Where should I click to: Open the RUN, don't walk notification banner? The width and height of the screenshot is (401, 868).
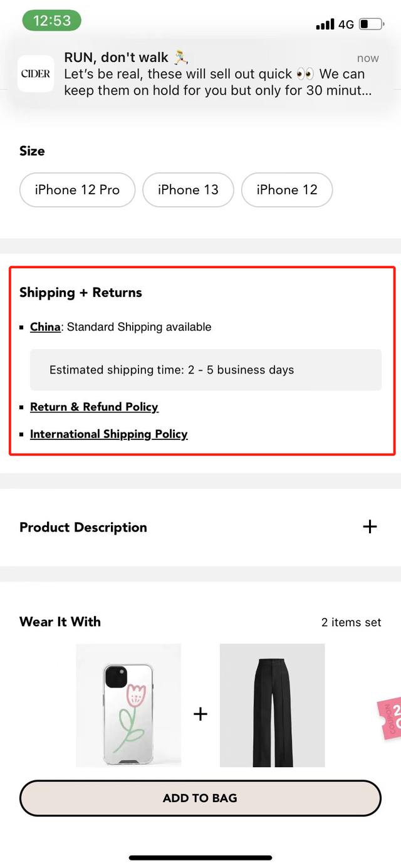tap(200, 74)
